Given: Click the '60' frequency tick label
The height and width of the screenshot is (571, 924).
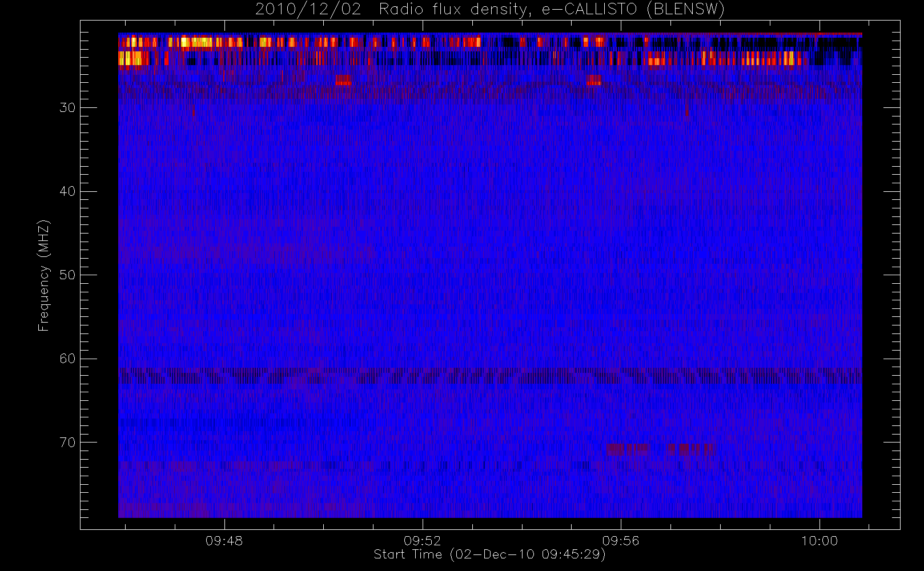Looking at the screenshot, I should coord(67,359).
